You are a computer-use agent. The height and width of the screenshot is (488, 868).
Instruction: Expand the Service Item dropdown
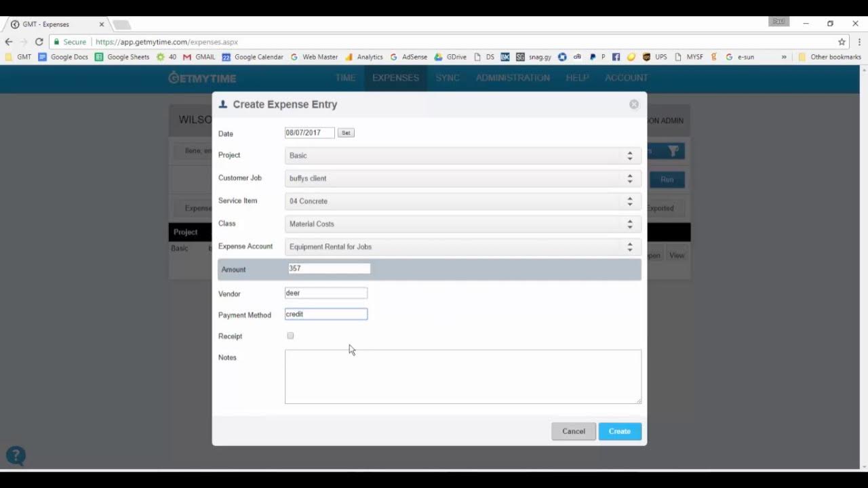coord(463,201)
